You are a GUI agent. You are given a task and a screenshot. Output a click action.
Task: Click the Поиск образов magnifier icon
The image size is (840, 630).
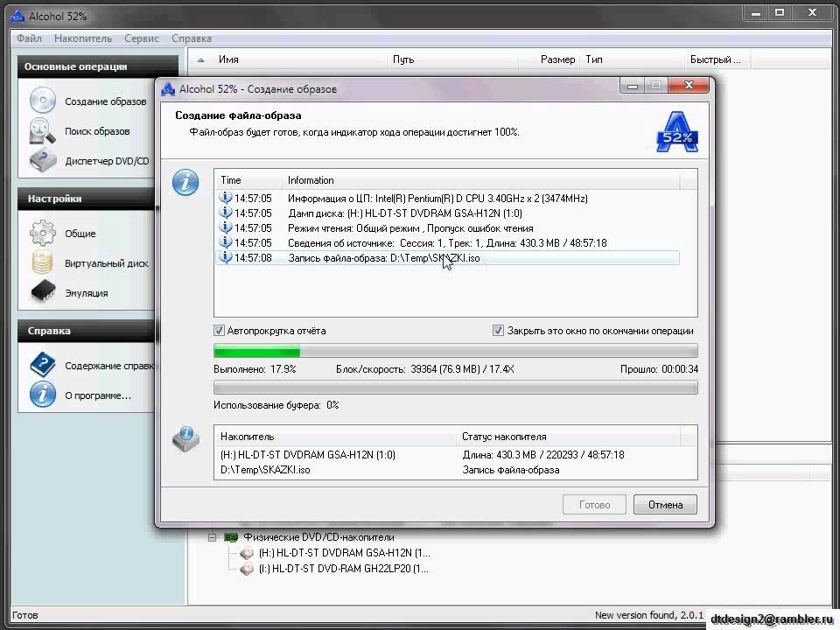click(42, 131)
